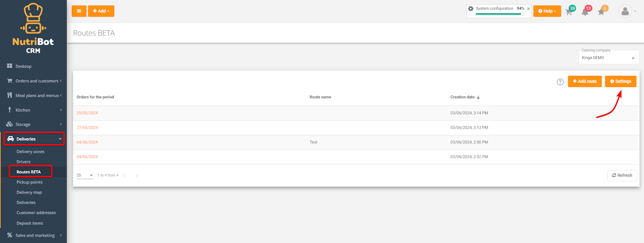
Task: Open the routes Settings button
Action: pyautogui.click(x=620, y=81)
